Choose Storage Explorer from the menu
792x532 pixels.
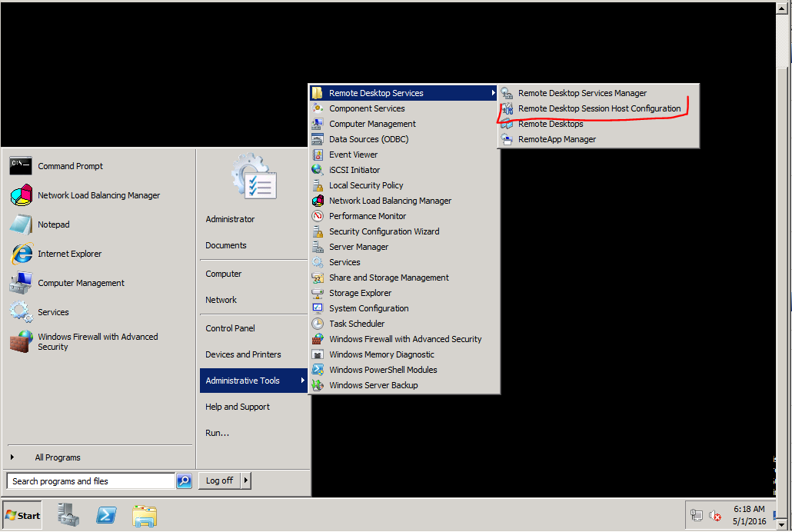coord(404,293)
